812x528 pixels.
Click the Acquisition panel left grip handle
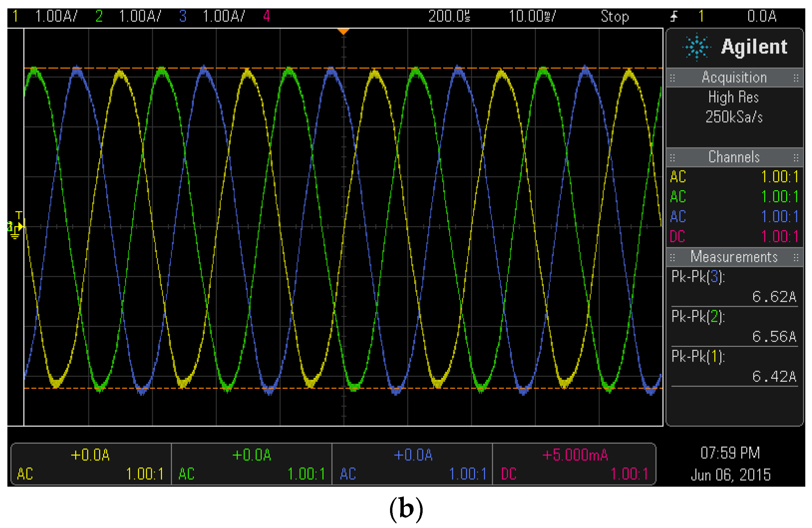coord(673,78)
